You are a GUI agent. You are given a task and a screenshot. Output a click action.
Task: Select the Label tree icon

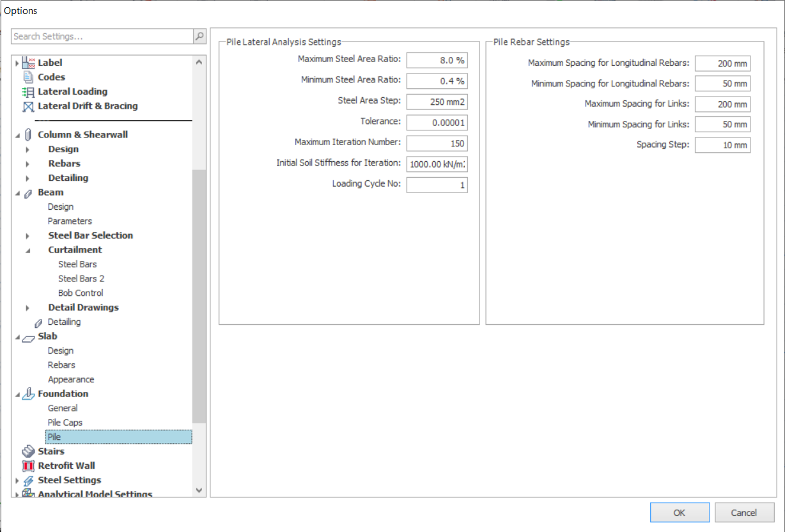29,63
